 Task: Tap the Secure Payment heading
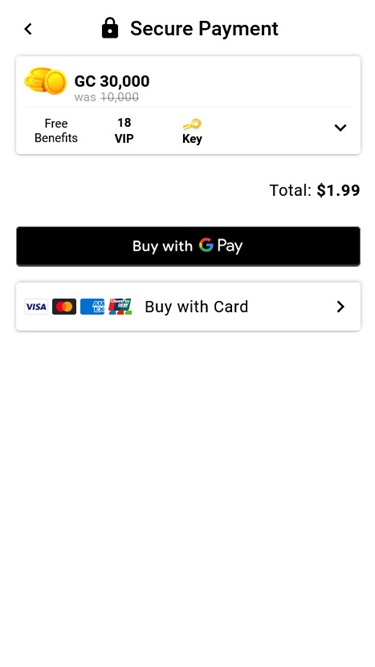click(x=204, y=29)
